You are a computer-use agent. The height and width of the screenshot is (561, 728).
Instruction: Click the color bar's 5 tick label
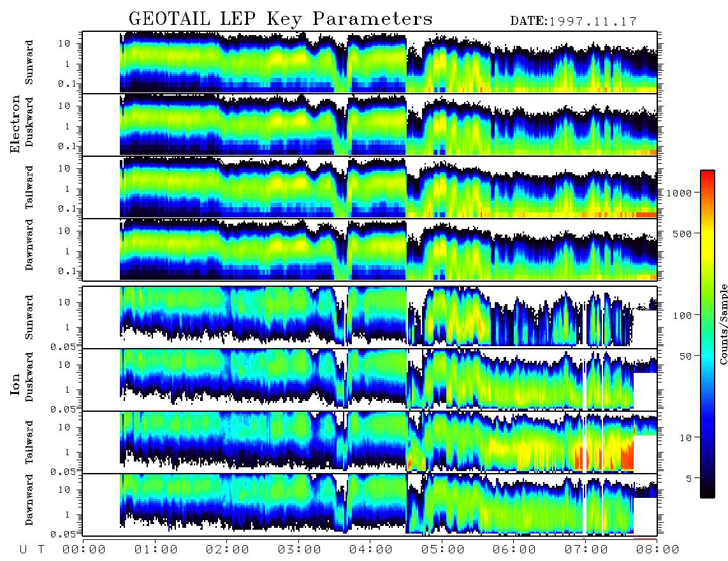[688, 478]
